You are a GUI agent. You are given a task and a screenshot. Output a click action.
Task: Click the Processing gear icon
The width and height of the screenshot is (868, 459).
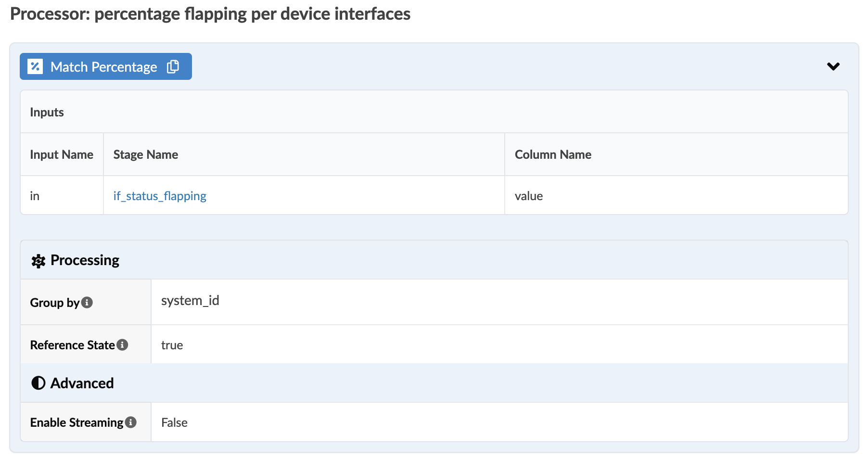(x=38, y=261)
